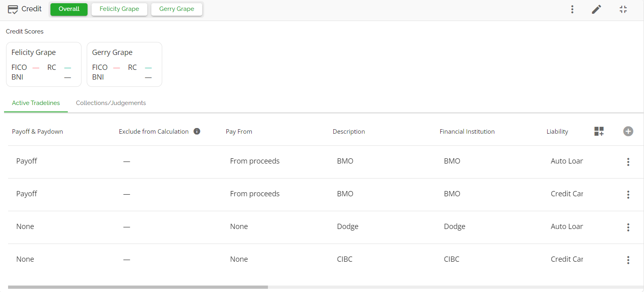Click the Credit title text in header
Screen dimensions: 644x292
coord(31,9)
